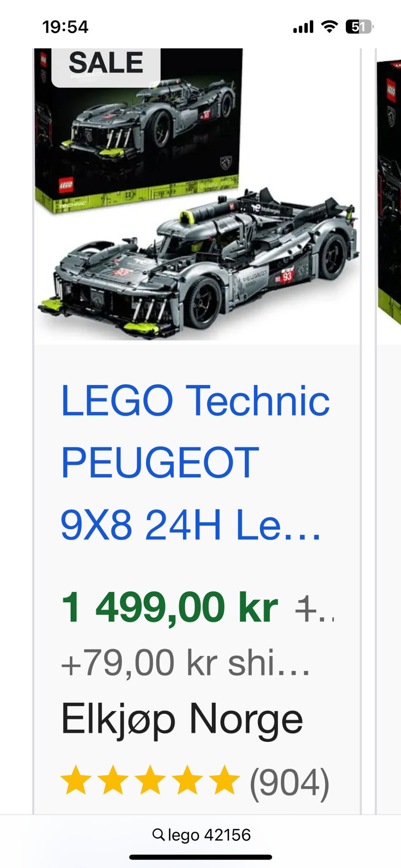Tap the Wi-Fi status icon
Viewport: 401px width, 868px height.
point(330,27)
